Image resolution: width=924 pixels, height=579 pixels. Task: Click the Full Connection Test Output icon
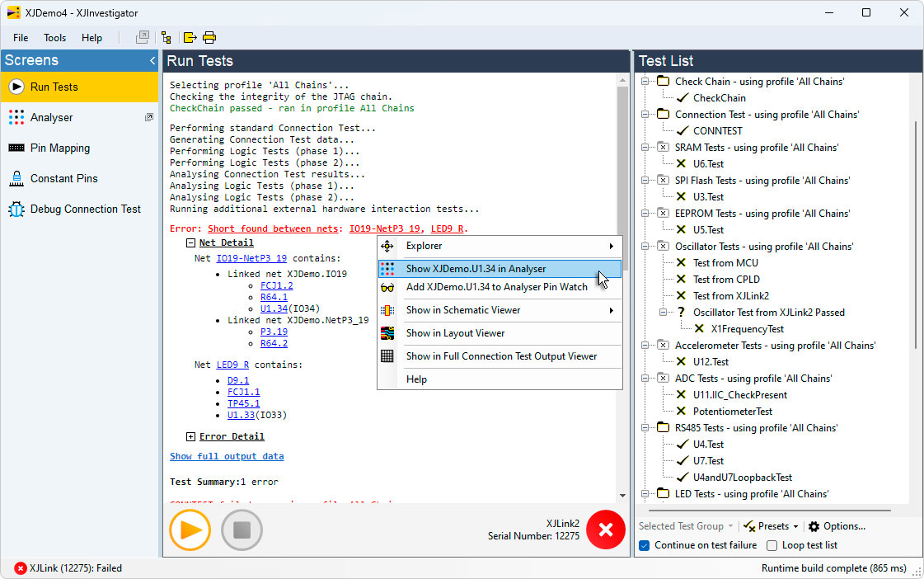(387, 356)
